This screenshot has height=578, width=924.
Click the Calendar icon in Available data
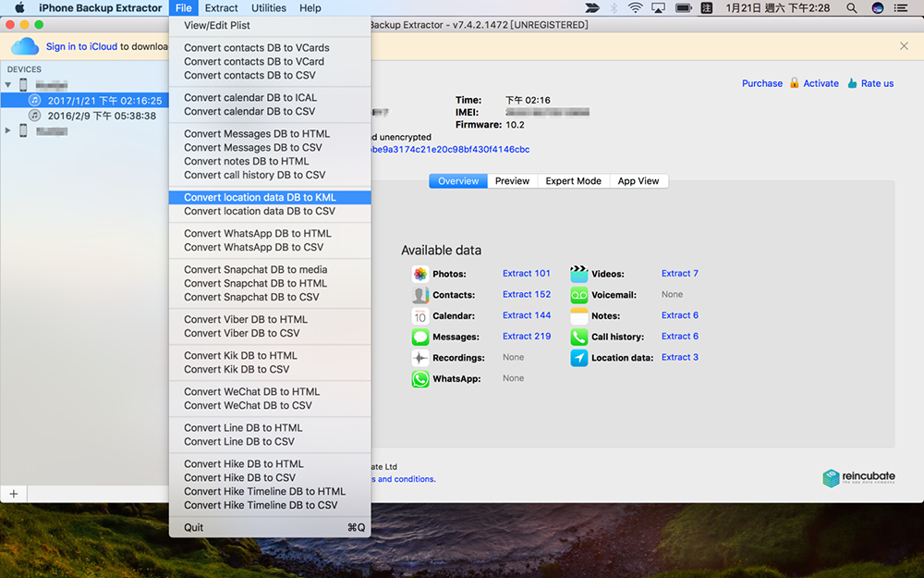coord(420,316)
